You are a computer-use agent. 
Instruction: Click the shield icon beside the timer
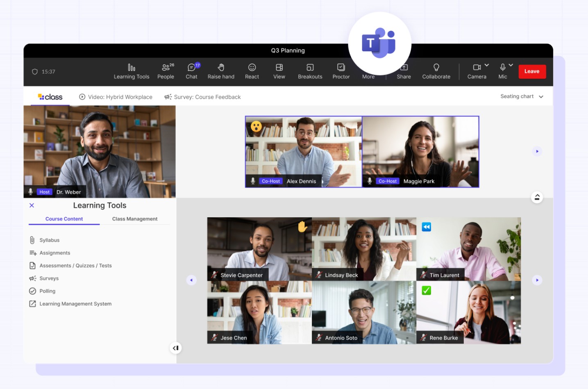35,72
